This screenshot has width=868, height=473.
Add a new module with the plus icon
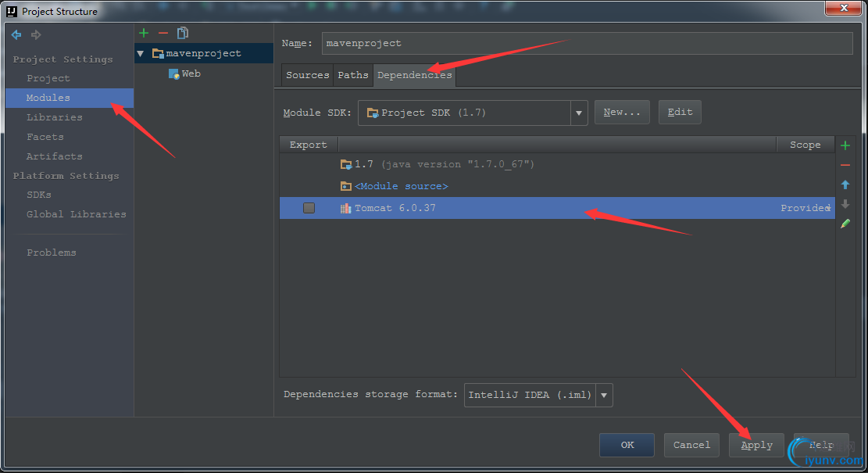[x=144, y=34]
